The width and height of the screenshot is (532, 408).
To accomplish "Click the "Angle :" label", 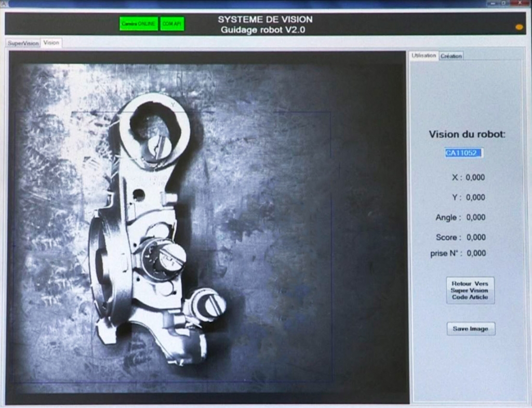I will click(x=448, y=217).
